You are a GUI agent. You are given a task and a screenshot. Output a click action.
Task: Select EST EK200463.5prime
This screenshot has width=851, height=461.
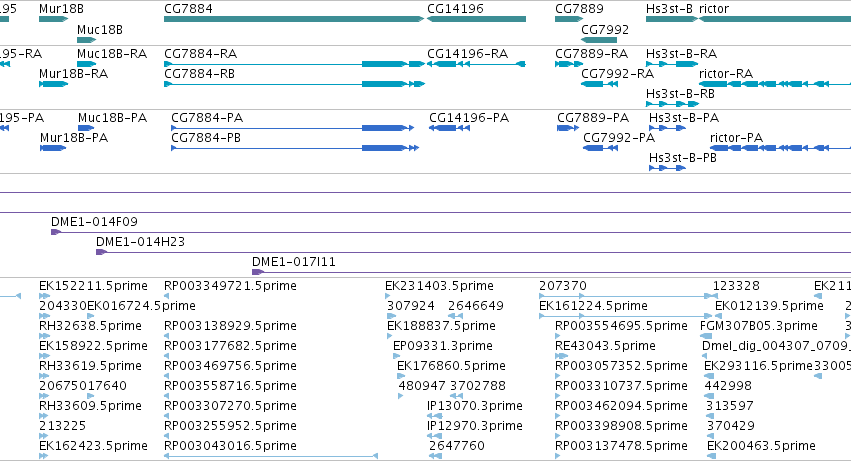761,446
